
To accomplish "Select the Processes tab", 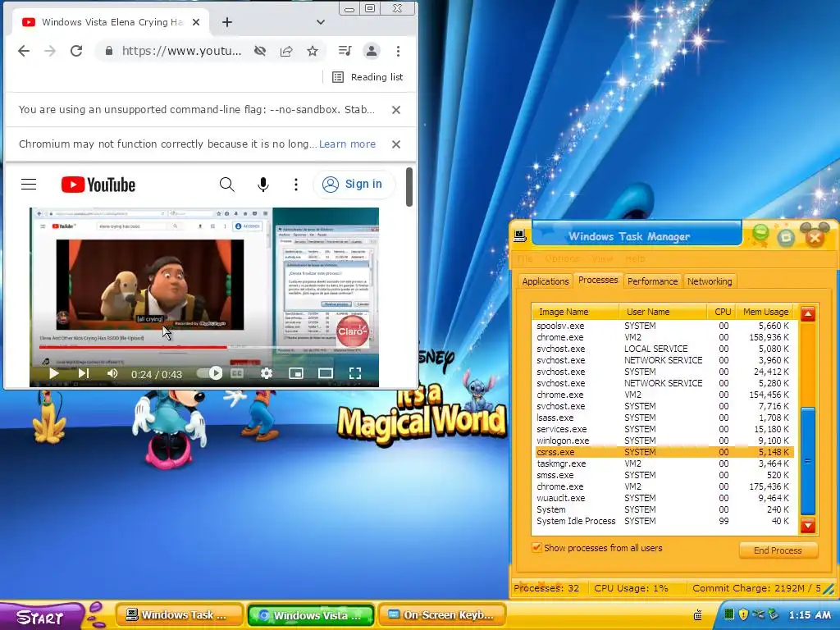I will pyautogui.click(x=598, y=281).
